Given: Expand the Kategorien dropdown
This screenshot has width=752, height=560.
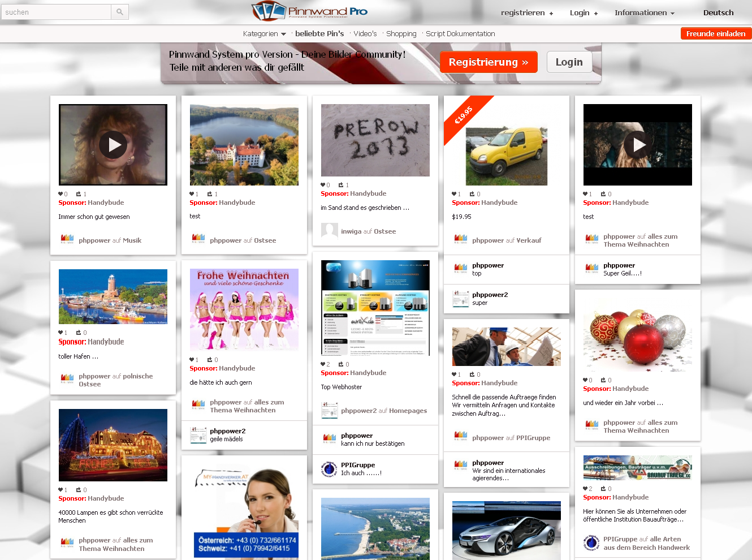Looking at the screenshot, I should 264,34.
